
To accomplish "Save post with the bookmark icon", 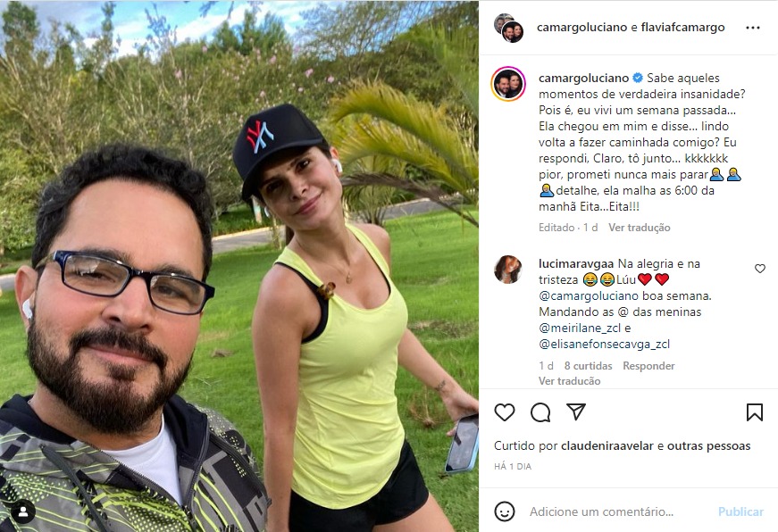I will (754, 412).
